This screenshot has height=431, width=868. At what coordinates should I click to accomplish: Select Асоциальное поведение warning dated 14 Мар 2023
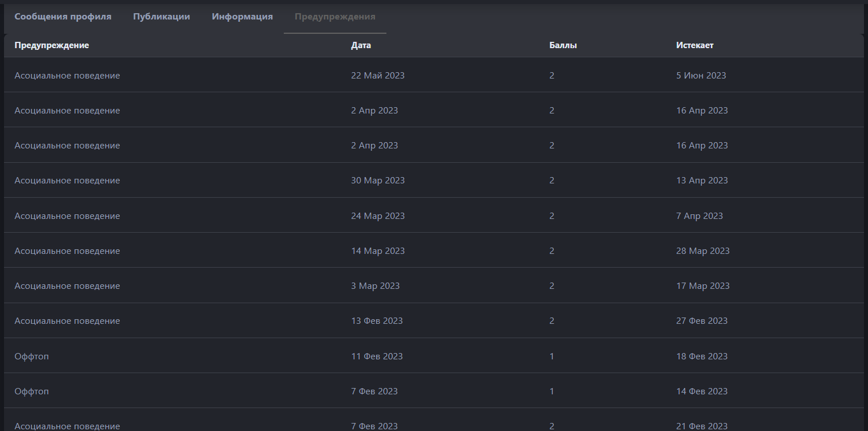point(67,251)
